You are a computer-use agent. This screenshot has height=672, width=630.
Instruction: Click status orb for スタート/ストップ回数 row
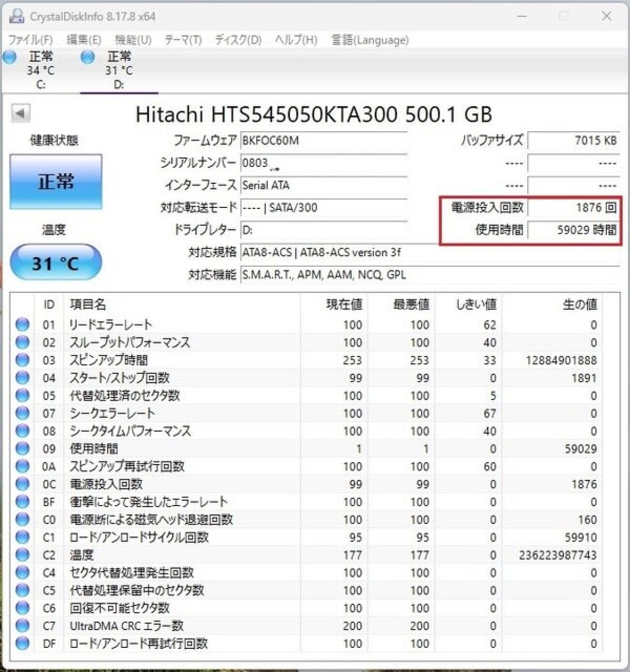[x=22, y=377]
